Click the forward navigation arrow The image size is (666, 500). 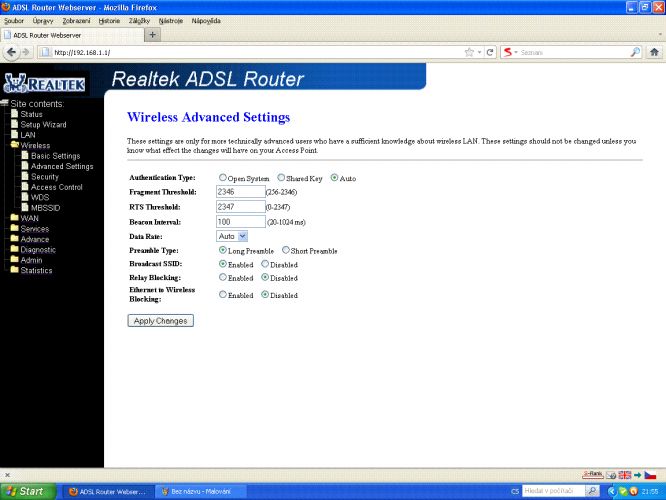click(x=25, y=52)
